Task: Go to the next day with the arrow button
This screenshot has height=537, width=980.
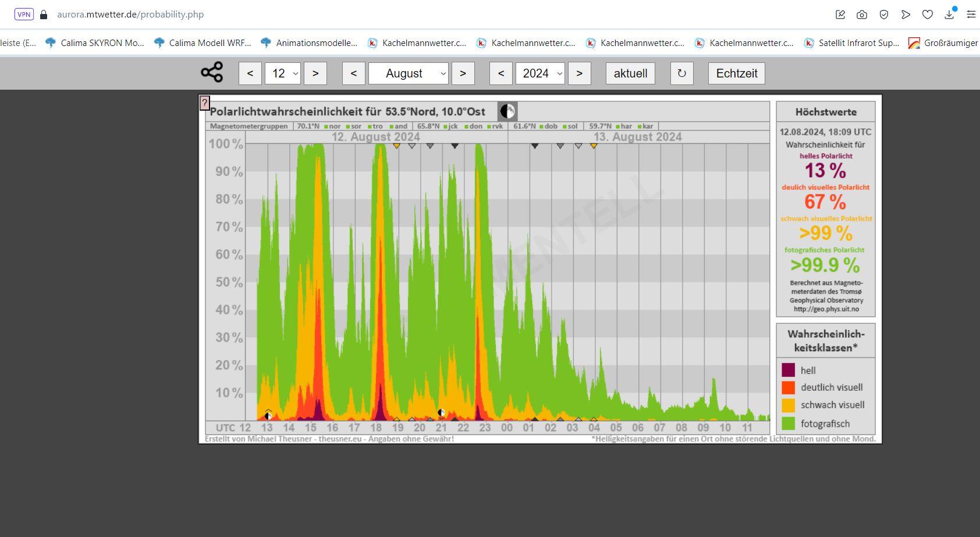Action: pyautogui.click(x=315, y=73)
